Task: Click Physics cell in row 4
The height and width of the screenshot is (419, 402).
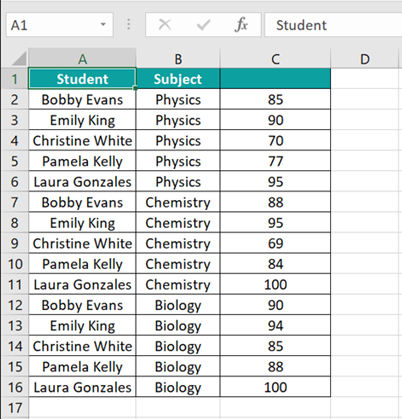Action: click(178, 141)
